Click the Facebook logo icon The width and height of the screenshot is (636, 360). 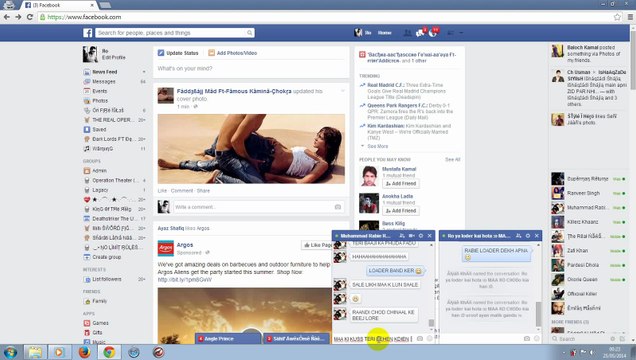click(x=88, y=33)
